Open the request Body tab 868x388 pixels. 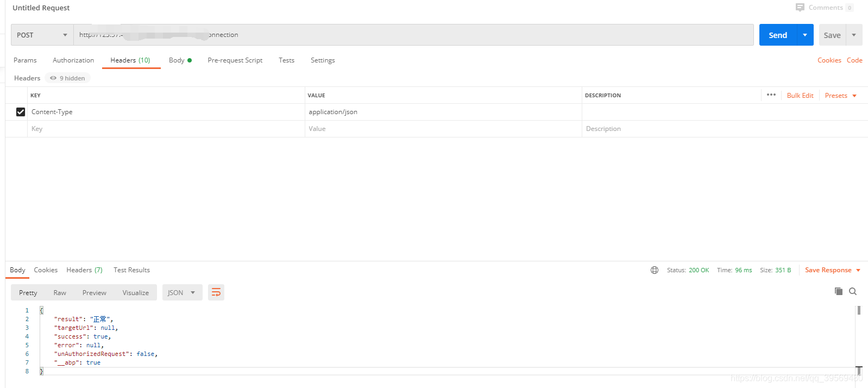point(180,60)
